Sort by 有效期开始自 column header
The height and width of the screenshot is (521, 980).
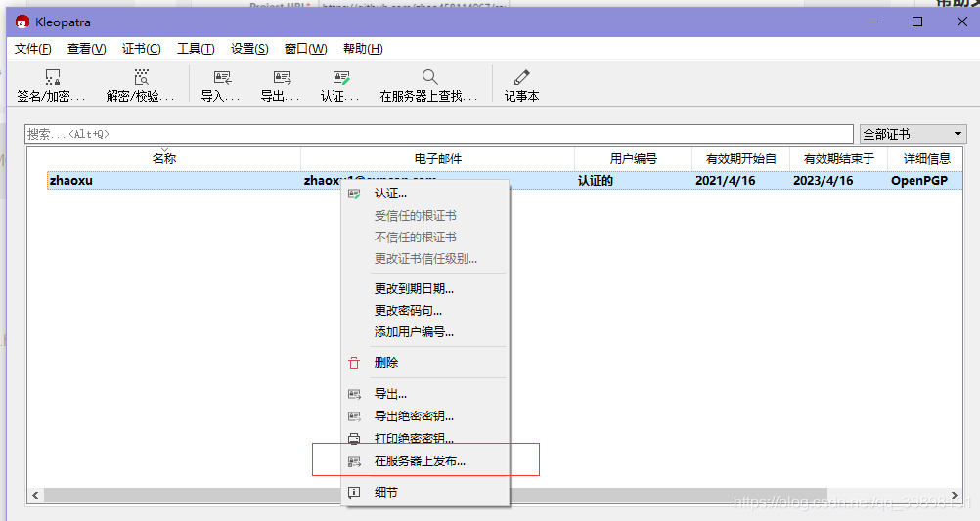pyautogui.click(x=740, y=159)
